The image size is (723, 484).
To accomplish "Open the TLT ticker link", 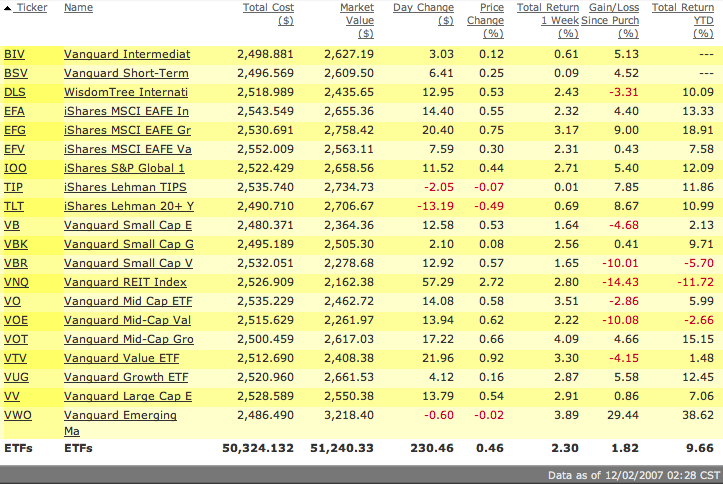I will [x=14, y=206].
